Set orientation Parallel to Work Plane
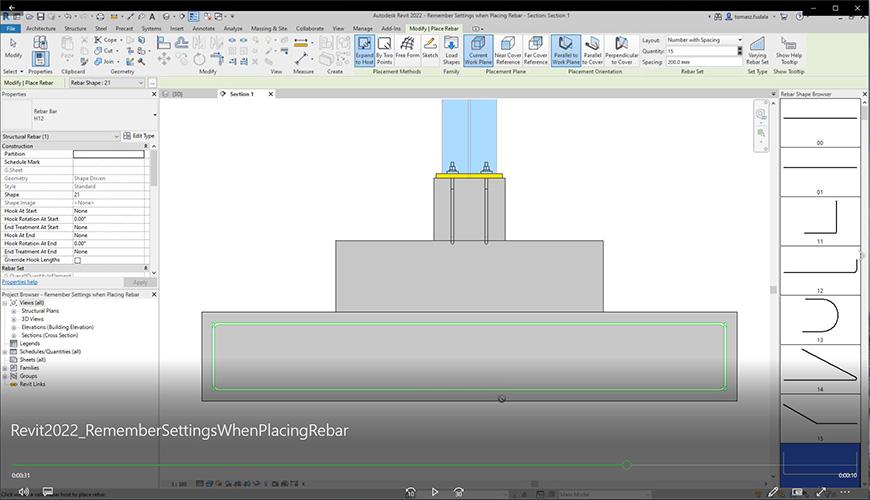 565,50
